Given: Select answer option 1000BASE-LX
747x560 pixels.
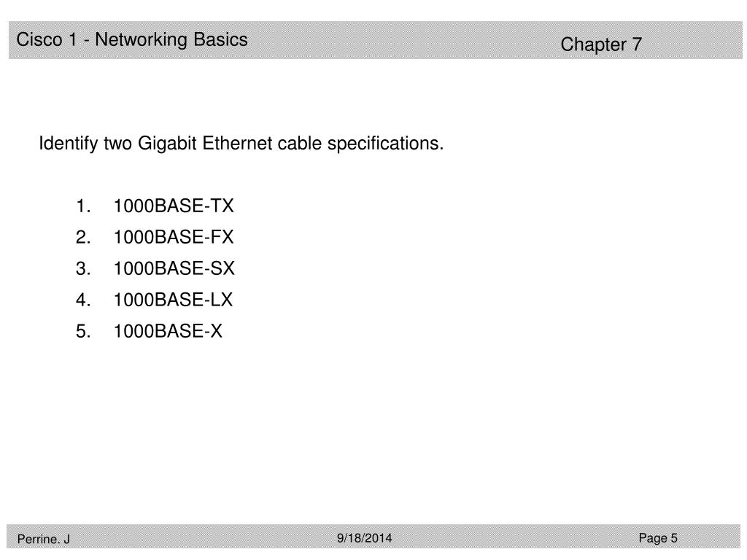Looking at the screenshot, I should tap(173, 300).
